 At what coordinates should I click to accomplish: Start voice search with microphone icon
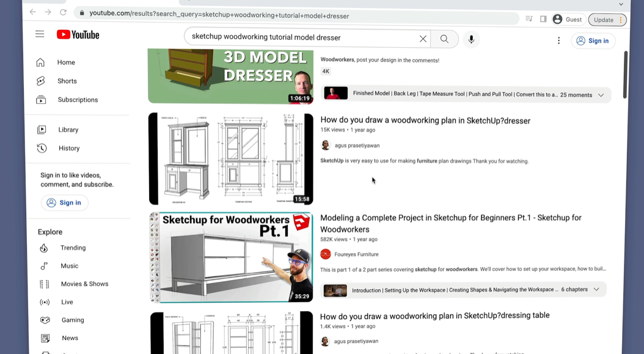click(x=471, y=40)
